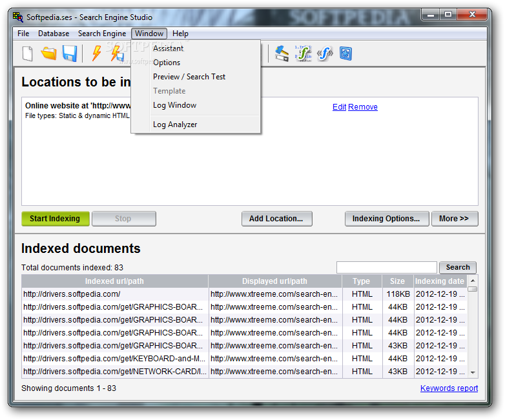The image size is (505, 420).
Task: Click the lightning bolt with disk icon
Action: pos(117,54)
